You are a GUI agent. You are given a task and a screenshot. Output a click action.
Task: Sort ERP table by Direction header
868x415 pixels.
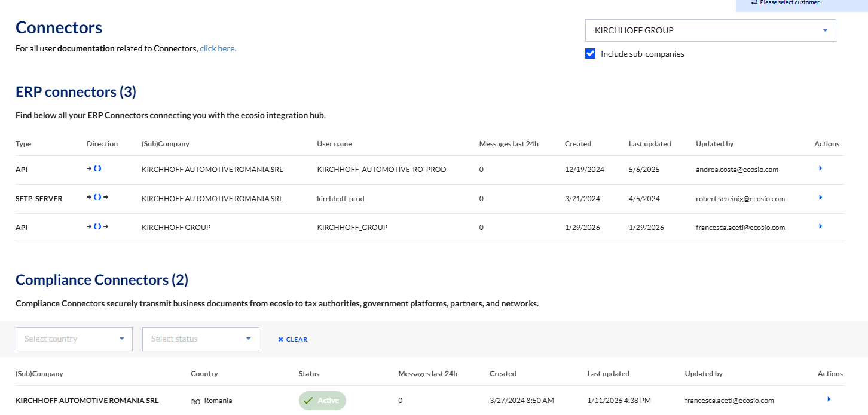[102, 144]
